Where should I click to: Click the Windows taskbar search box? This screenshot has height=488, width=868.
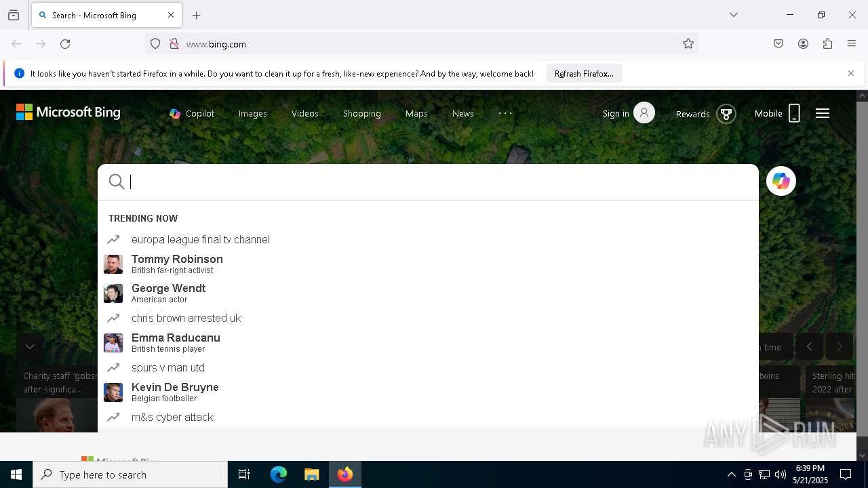pyautogui.click(x=130, y=474)
